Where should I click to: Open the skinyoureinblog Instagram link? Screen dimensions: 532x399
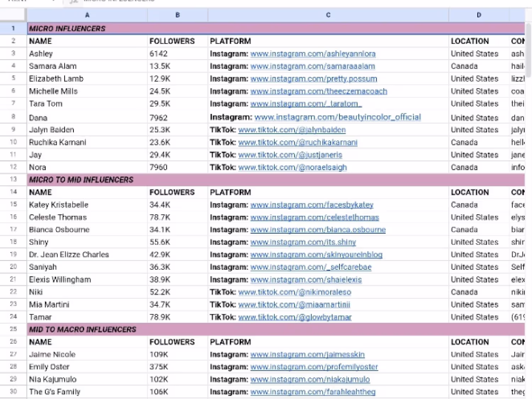pos(316,255)
